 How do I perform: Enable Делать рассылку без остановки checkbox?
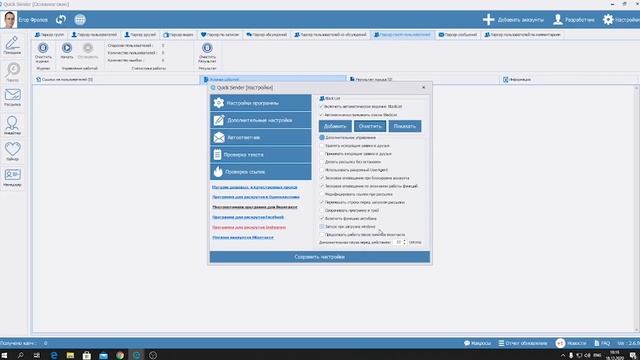click(322, 162)
